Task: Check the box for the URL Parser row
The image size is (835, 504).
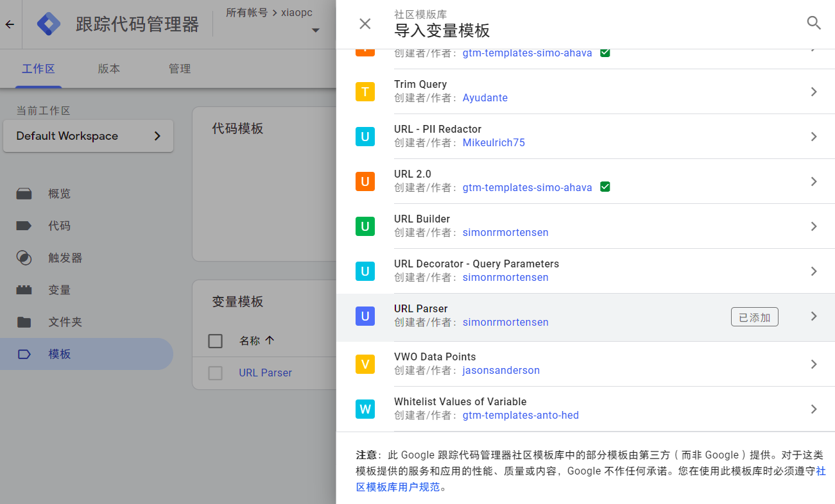Action: [x=216, y=373]
